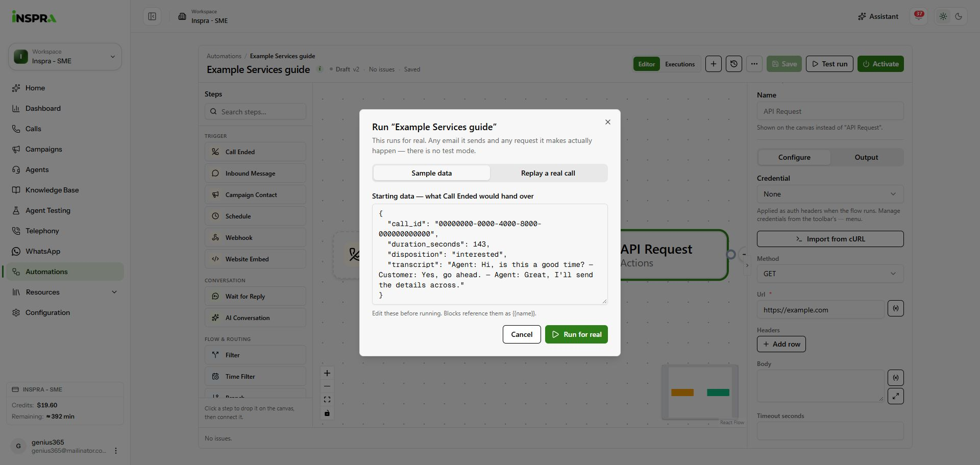Viewport: 980px width, 465px height.
Task: Select the Wait for Reply step
Action: click(255, 296)
